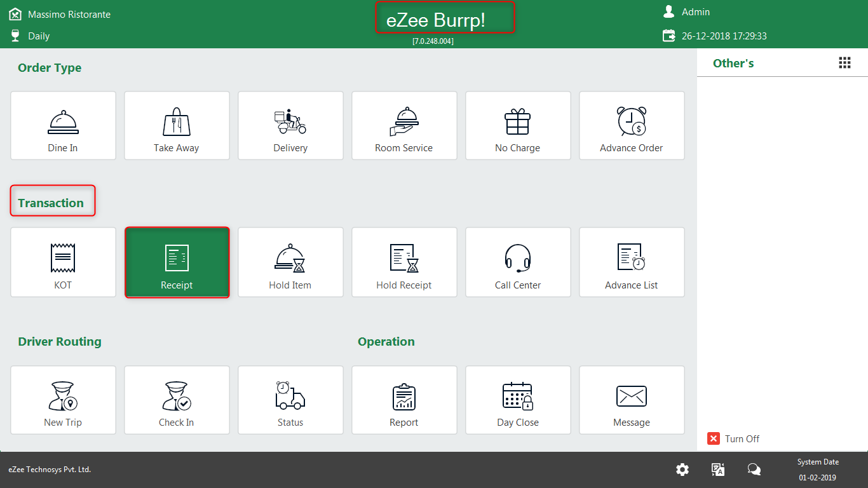This screenshot has height=488, width=868.
Task: Click the Other's grid menu icon
Action: [x=844, y=62]
